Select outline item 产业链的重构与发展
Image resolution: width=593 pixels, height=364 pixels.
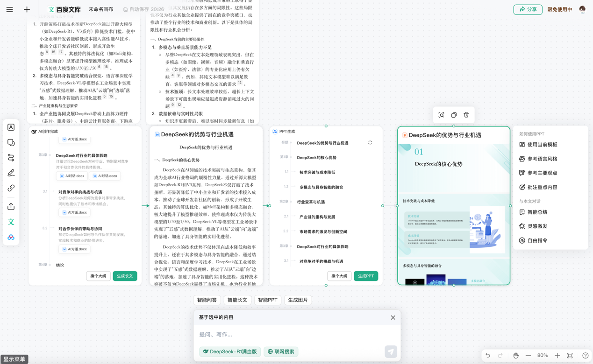[317, 217]
